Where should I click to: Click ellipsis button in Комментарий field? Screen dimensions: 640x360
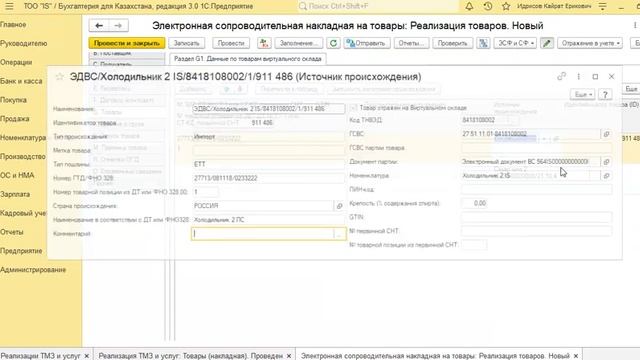pyautogui.click(x=339, y=233)
